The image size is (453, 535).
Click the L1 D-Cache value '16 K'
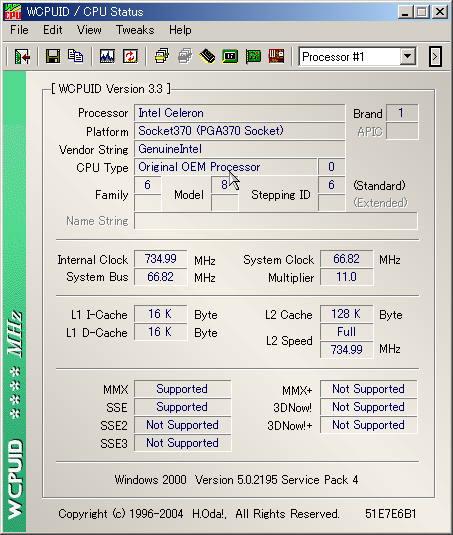(161, 332)
